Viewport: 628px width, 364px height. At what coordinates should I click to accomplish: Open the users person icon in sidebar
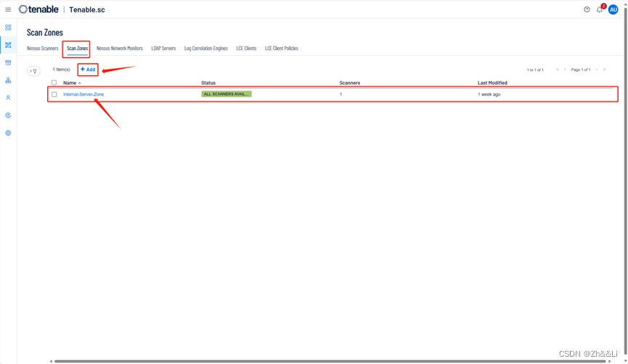tap(8, 98)
